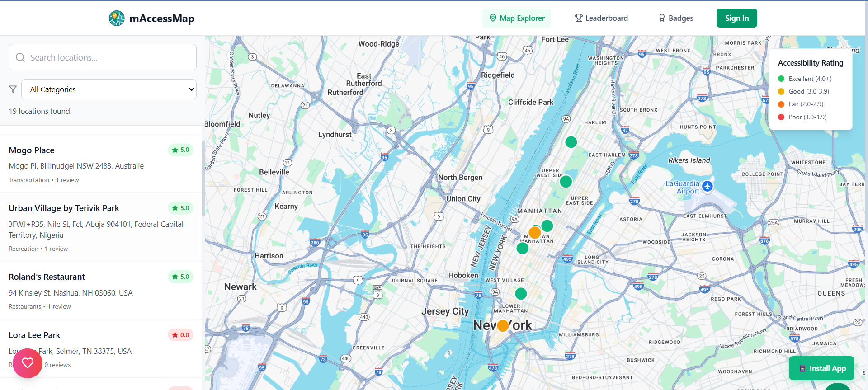Expand the All Categories dropdown
868x390 pixels.
click(x=109, y=89)
